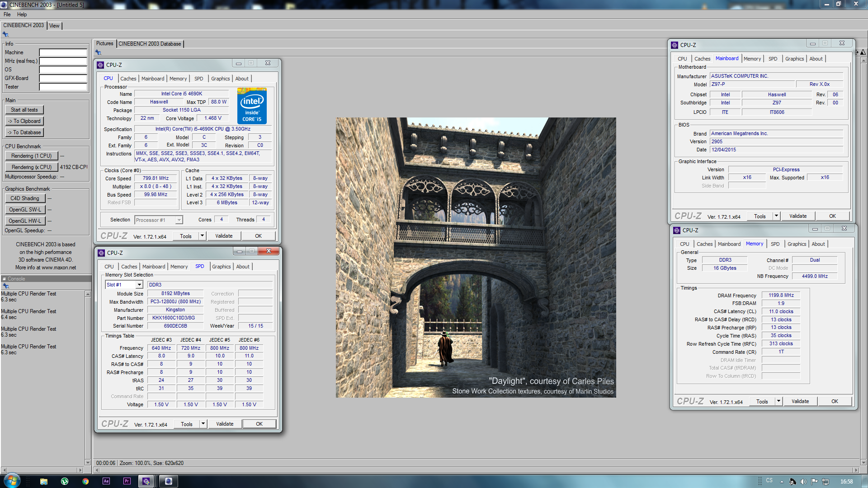
Task: Click the To Clipboard button
Action: point(24,121)
